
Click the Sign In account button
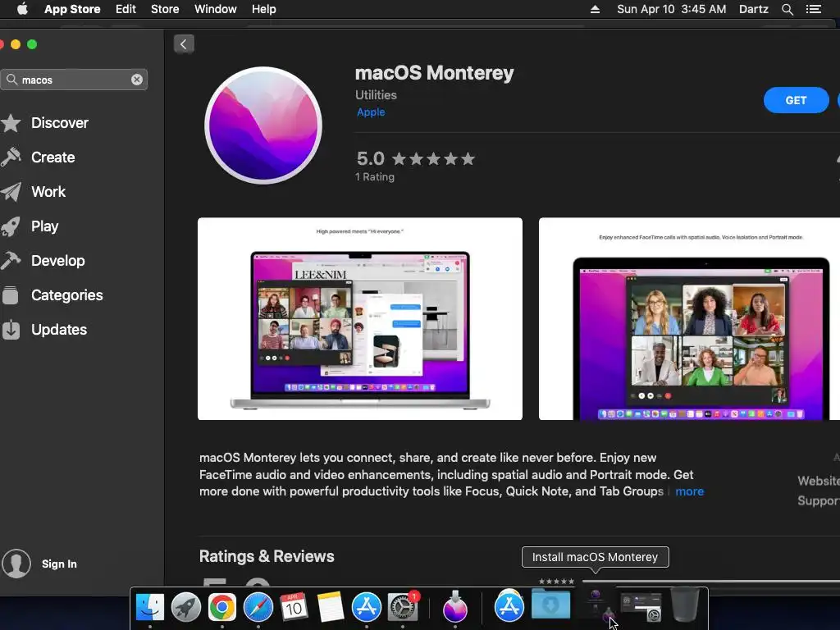[x=40, y=564]
